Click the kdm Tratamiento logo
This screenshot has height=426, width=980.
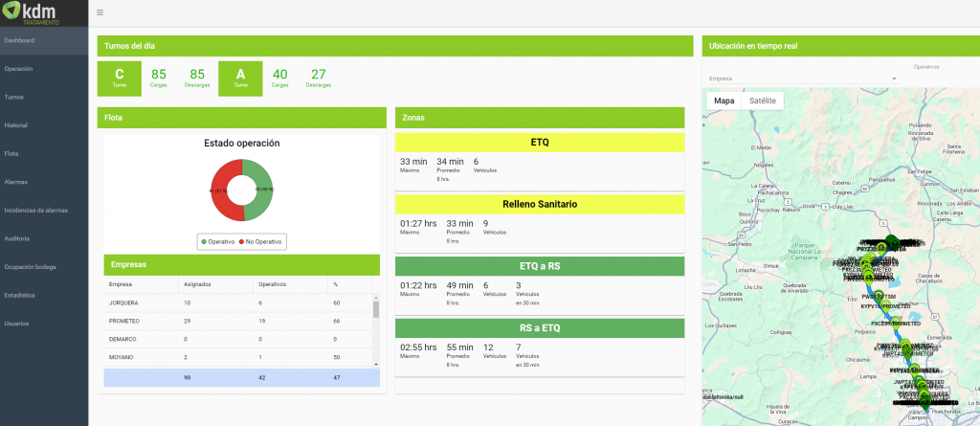[x=33, y=13]
